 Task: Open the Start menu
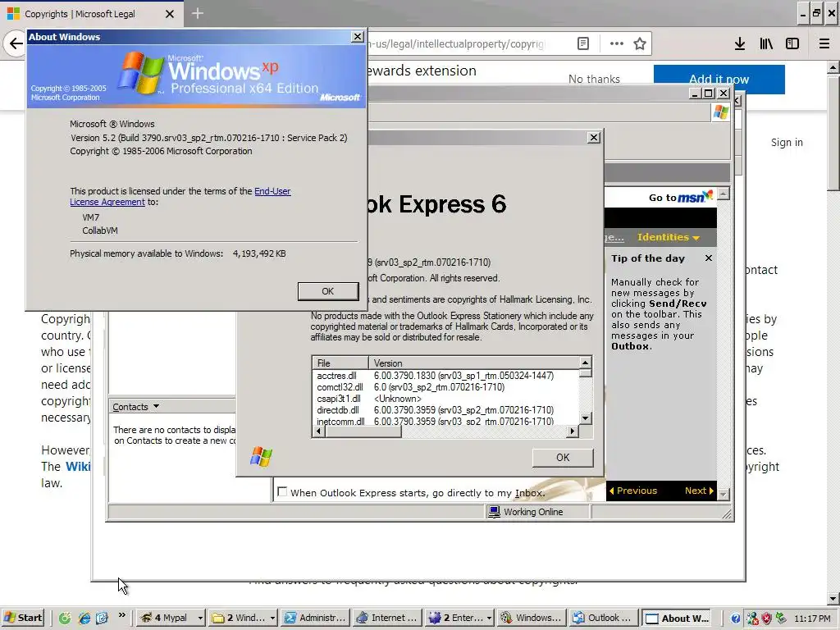pyautogui.click(x=23, y=618)
